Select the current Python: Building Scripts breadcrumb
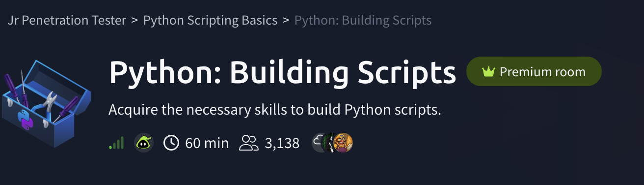This screenshot has width=644, height=185. pyautogui.click(x=363, y=21)
